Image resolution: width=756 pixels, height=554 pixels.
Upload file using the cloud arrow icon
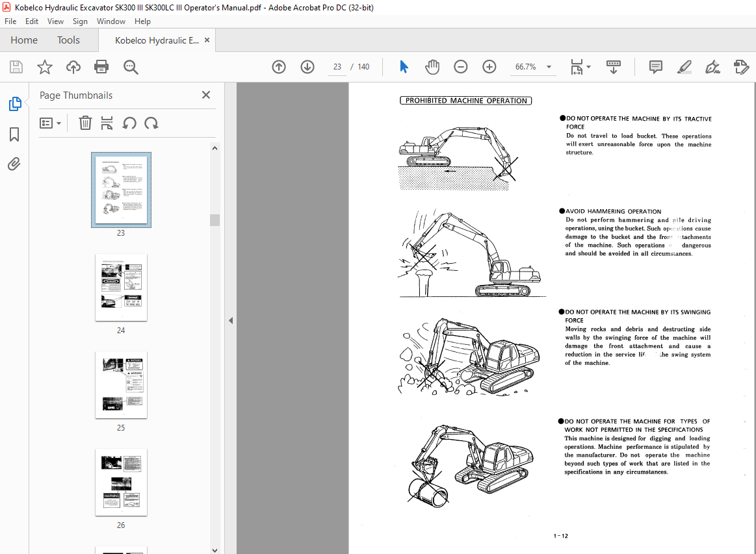[73, 67]
